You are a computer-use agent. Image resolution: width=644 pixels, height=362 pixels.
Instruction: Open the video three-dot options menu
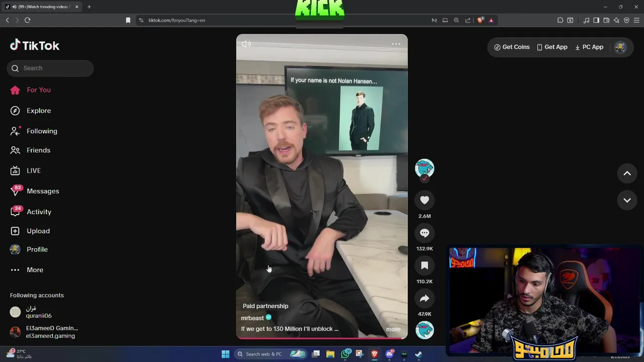[x=396, y=44]
